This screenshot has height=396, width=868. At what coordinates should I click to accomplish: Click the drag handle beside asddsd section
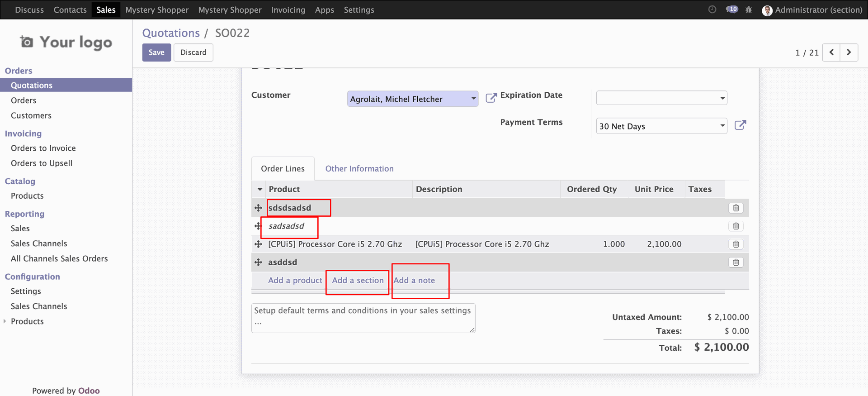(258, 262)
